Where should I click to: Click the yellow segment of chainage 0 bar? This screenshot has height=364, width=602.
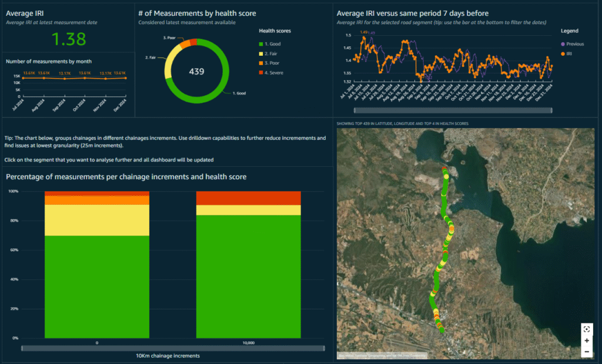tap(97, 220)
